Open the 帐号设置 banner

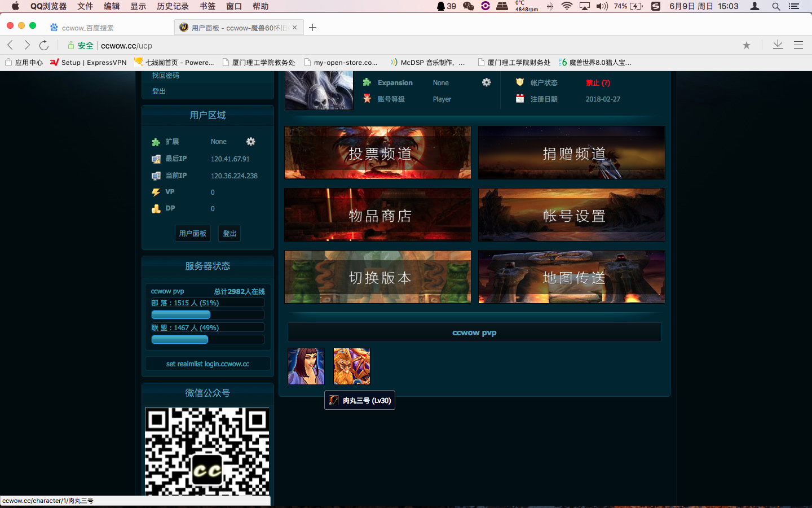coord(571,215)
